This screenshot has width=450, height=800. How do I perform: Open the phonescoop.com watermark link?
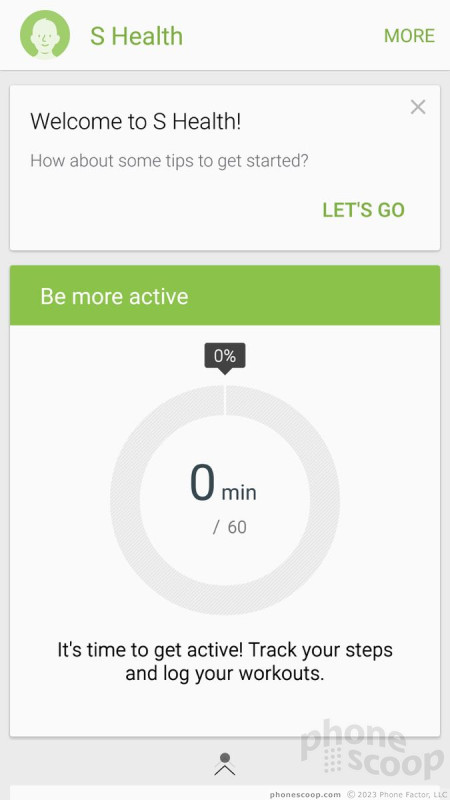[x=305, y=794]
